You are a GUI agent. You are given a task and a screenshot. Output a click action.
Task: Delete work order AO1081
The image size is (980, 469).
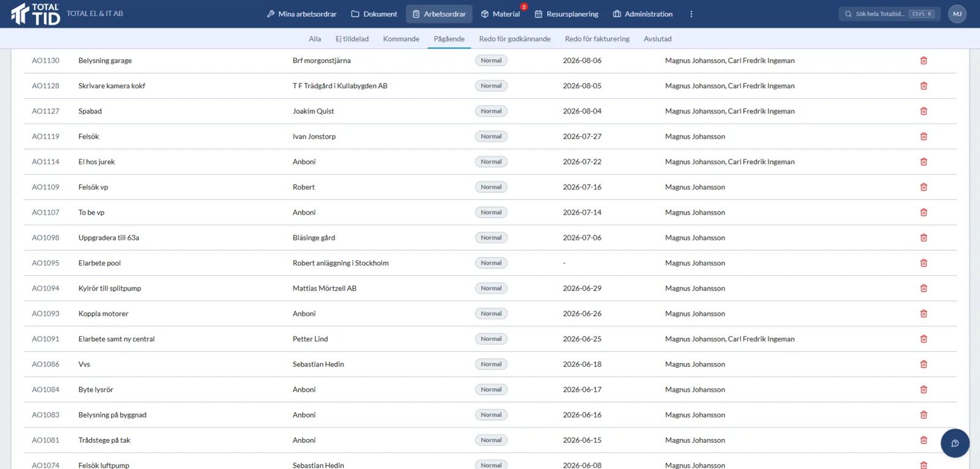[924, 440]
